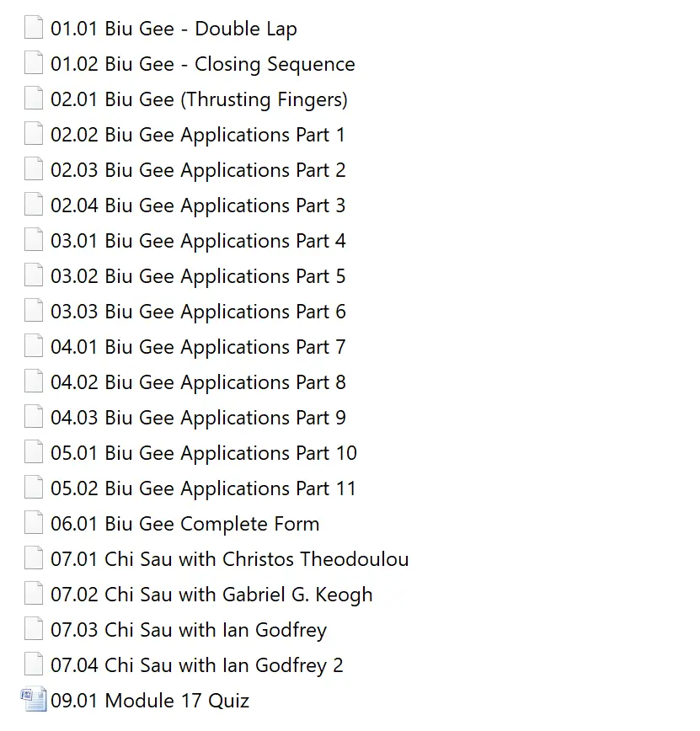The image size is (700, 731).
Task: Select the icon beside 06.01 Biu Gee Complete Form
Action: tap(34, 524)
